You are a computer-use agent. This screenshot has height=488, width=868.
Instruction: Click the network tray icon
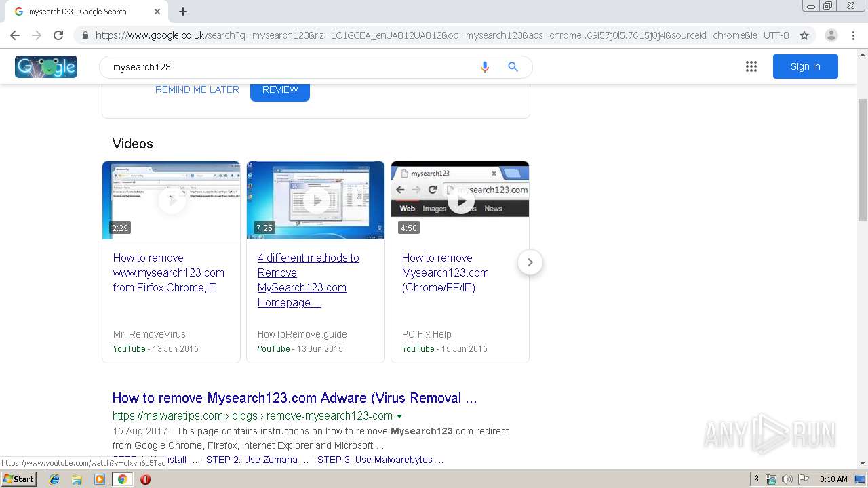point(771,479)
